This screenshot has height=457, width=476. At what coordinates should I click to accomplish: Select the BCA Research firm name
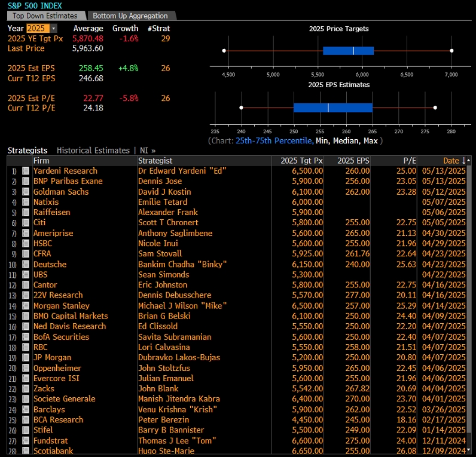(x=58, y=420)
